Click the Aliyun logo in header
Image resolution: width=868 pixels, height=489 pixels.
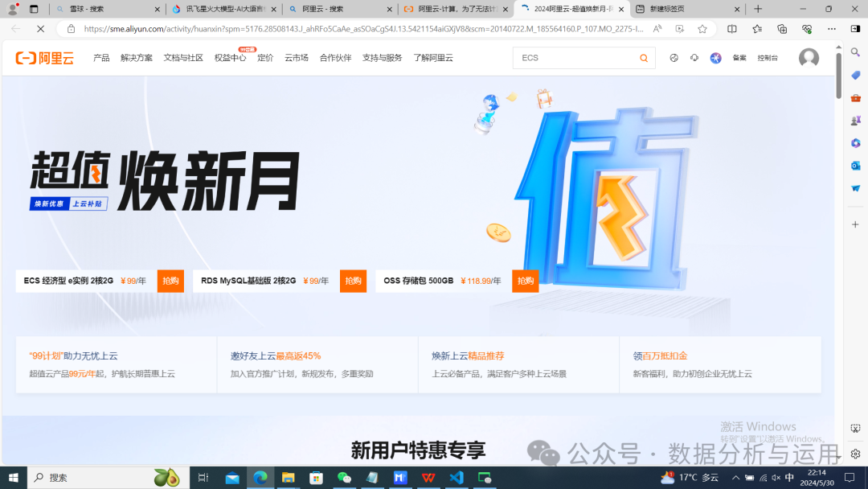pyautogui.click(x=44, y=58)
